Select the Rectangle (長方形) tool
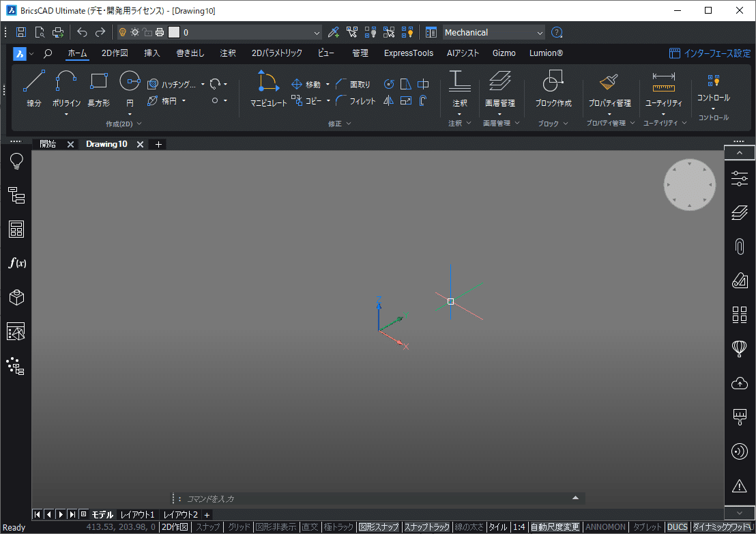 (99, 88)
